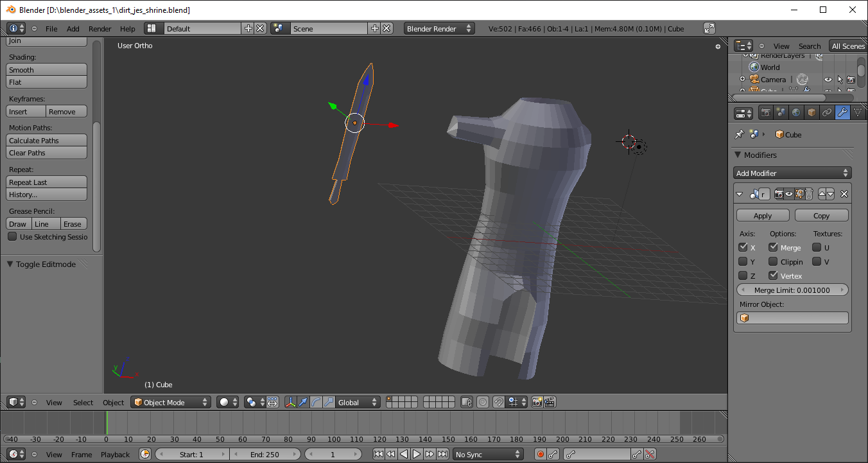Disable the Merge option checkbox
This screenshot has height=463, width=868.
[x=773, y=247]
